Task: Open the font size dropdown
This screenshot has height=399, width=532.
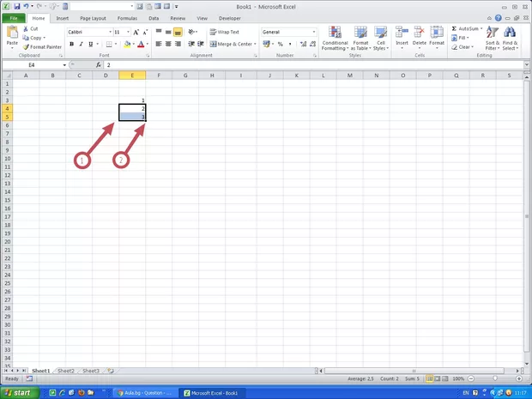Action: 128,32
